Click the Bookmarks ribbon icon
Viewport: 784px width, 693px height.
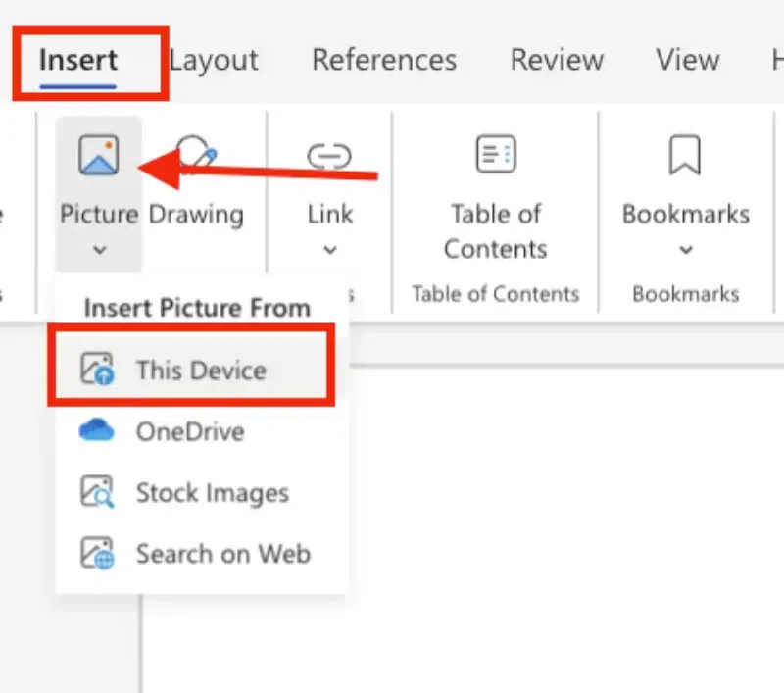click(685, 155)
